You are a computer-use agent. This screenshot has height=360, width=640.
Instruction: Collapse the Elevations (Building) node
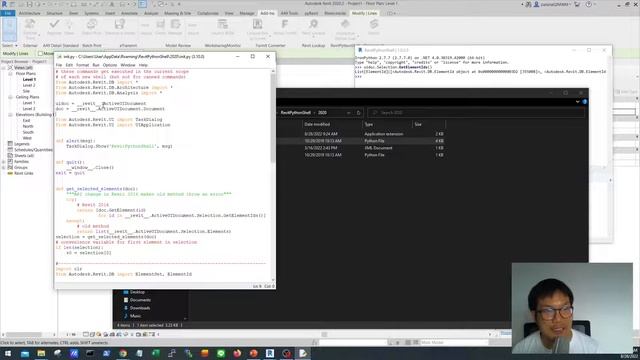(x=10, y=115)
